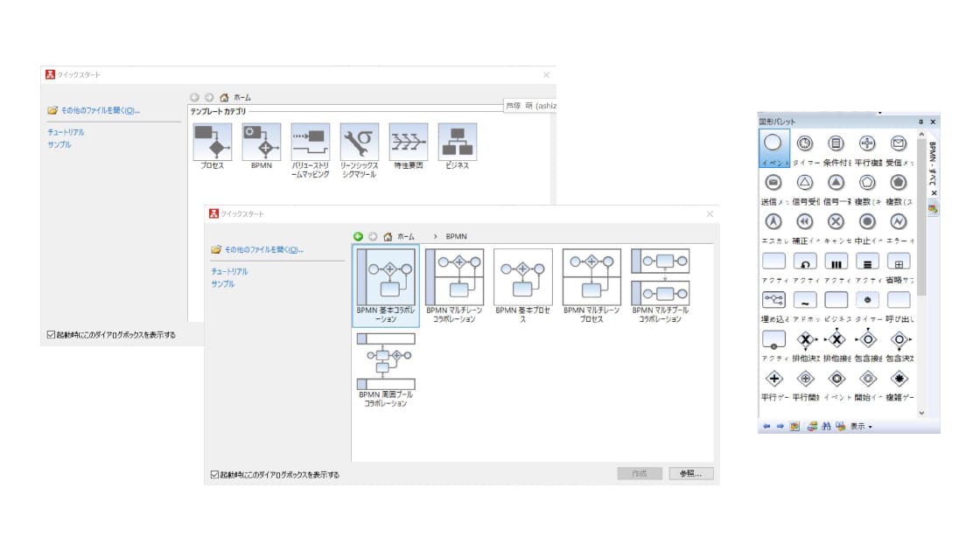The width and height of the screenshot is (980, 551).
Task: Select the BPMN マルチレーンプロセス template
Action: point(591,285)
